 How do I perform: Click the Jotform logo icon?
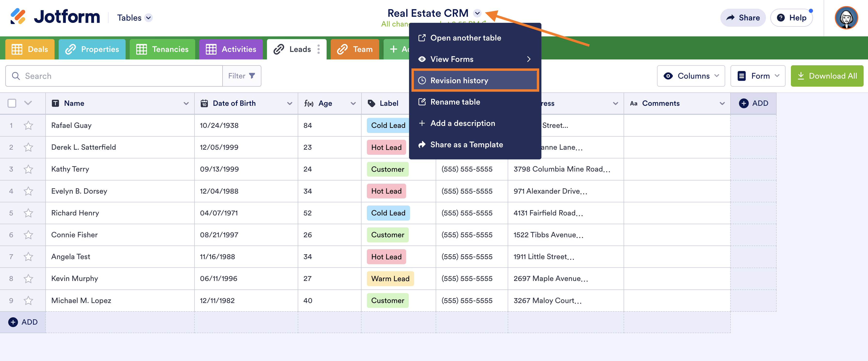17,16
